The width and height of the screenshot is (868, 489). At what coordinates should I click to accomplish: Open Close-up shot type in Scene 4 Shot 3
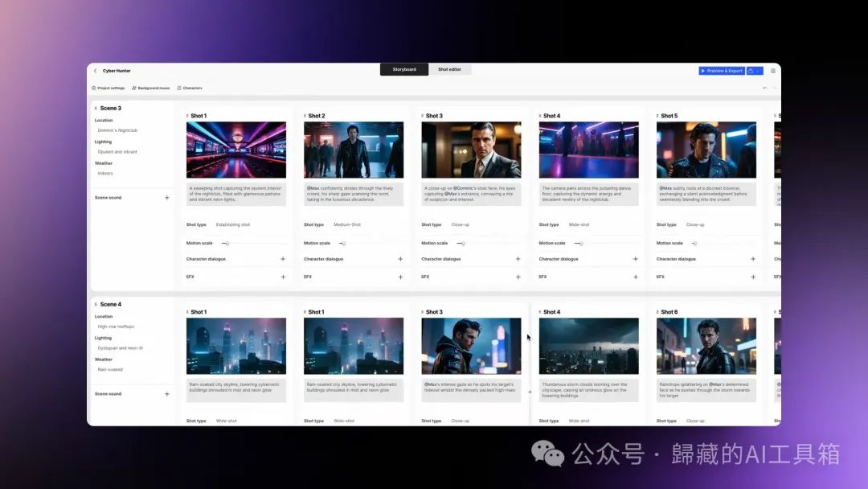[x=460, y=421]
